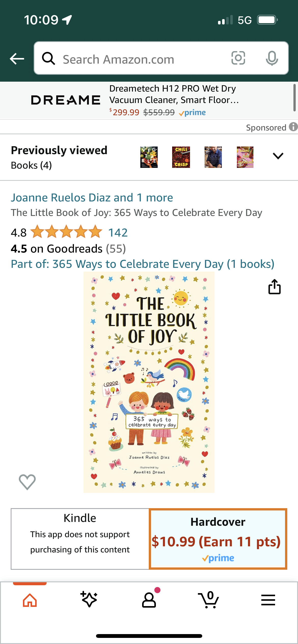
Task: Open the Chili Crisp book thumbnail
Action: pos(181,157)
